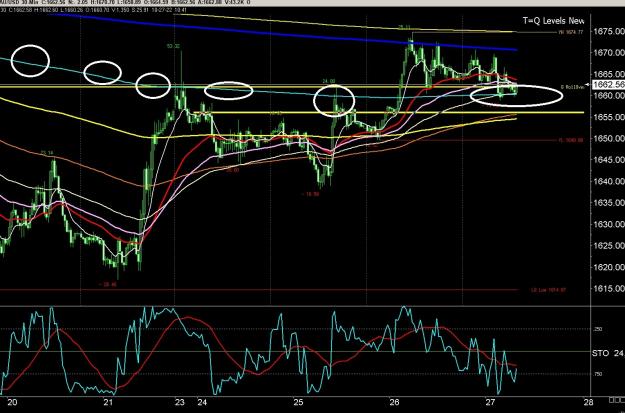625x413 pixels.
Task: Click the V:1,350 volume value in header
Action: pos(119,10)
